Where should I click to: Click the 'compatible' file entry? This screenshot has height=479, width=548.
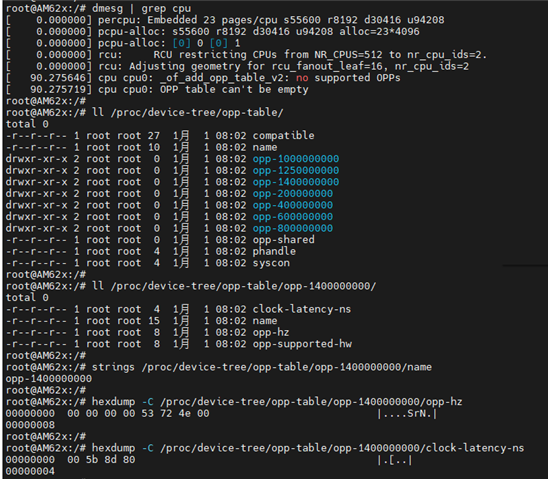pyautogui.click(x=283, y=136)
